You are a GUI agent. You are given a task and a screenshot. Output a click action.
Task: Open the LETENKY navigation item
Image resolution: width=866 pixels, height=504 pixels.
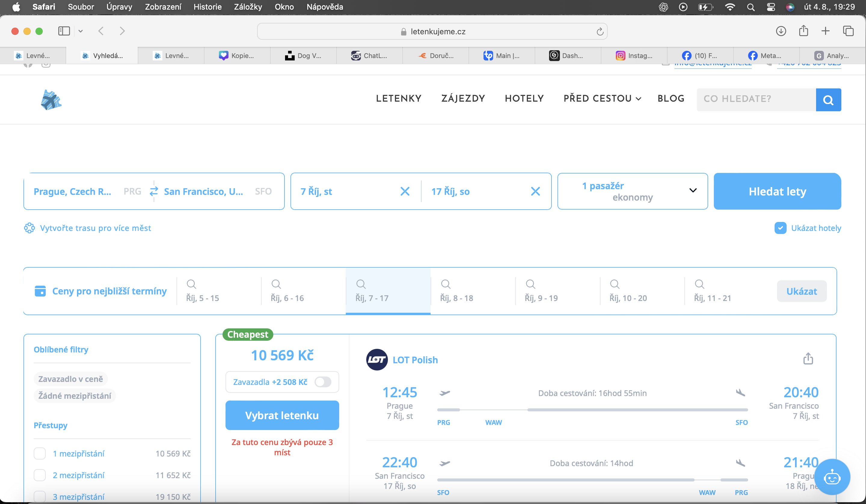click(399, 99)
